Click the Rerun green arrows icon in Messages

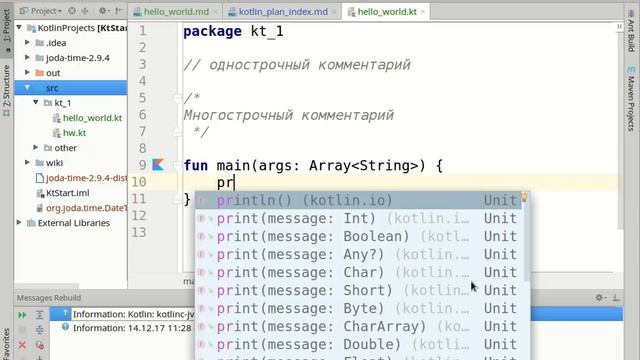[22, 315]
